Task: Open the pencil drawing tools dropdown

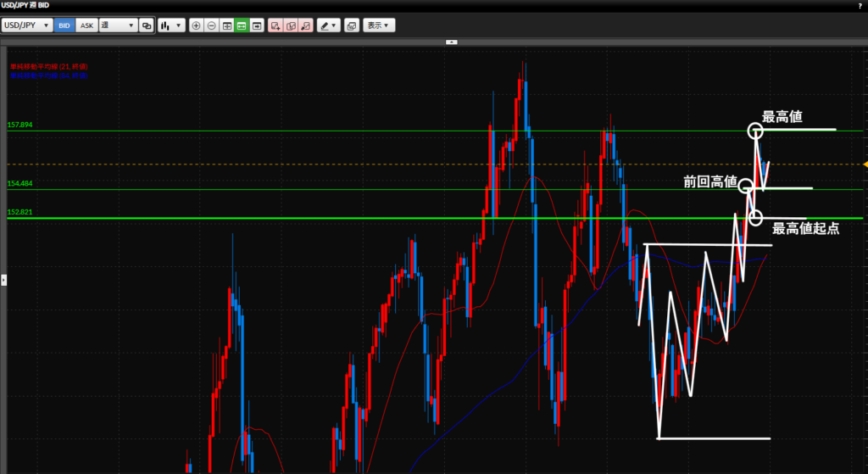Action: (328, 25)
